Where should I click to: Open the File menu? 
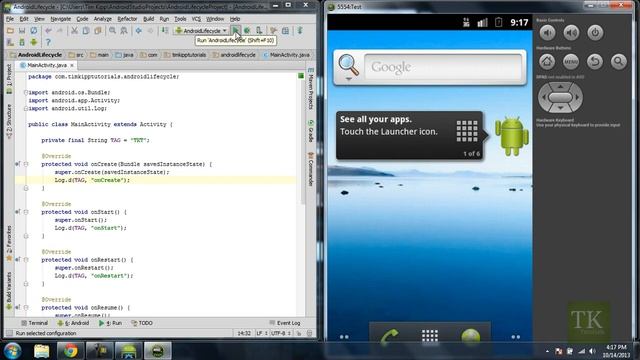10,19
